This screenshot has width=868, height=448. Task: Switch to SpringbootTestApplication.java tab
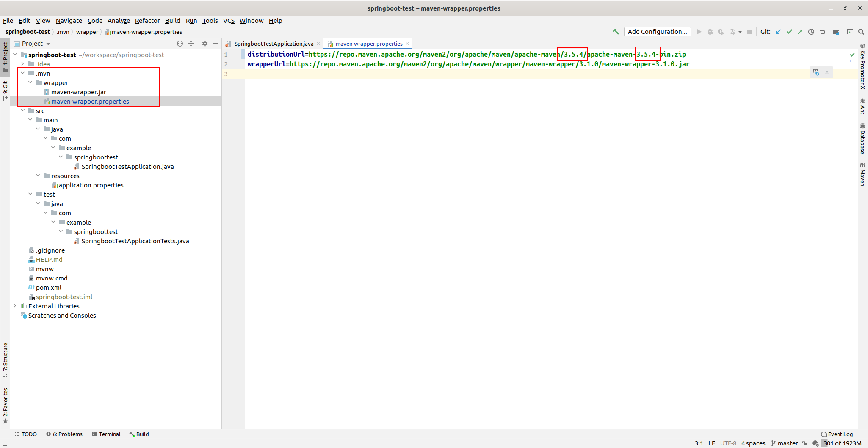274,44
